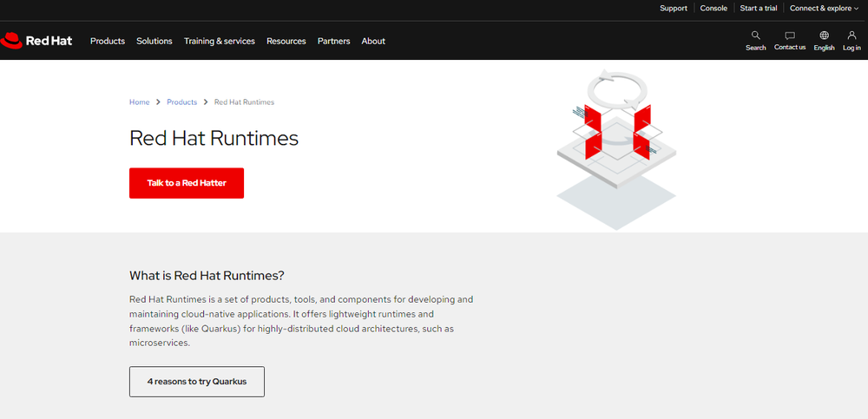This screenshot has height=419, width=868.
Task: Go to the Support link
Action: 674,9
